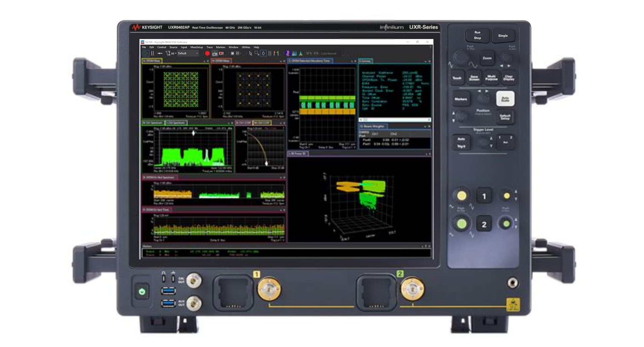Click the green Restart measurement icon
This screenshot has height=347, width=644.
146,53
